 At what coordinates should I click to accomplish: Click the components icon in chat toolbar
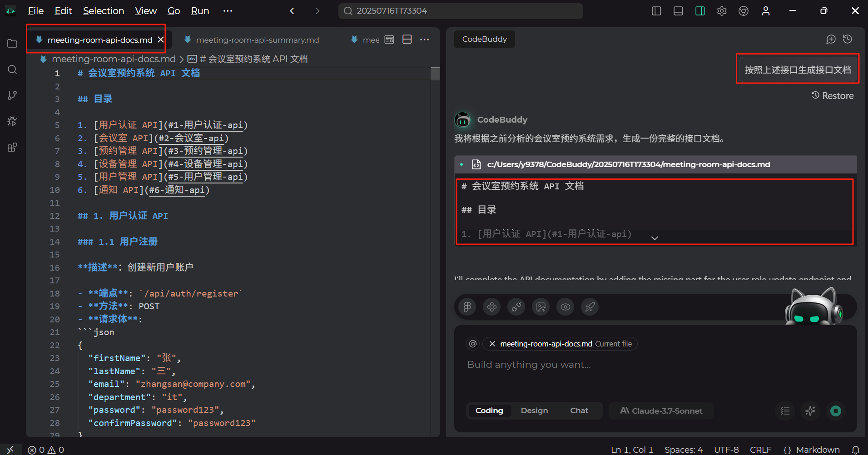coord(492,307)
